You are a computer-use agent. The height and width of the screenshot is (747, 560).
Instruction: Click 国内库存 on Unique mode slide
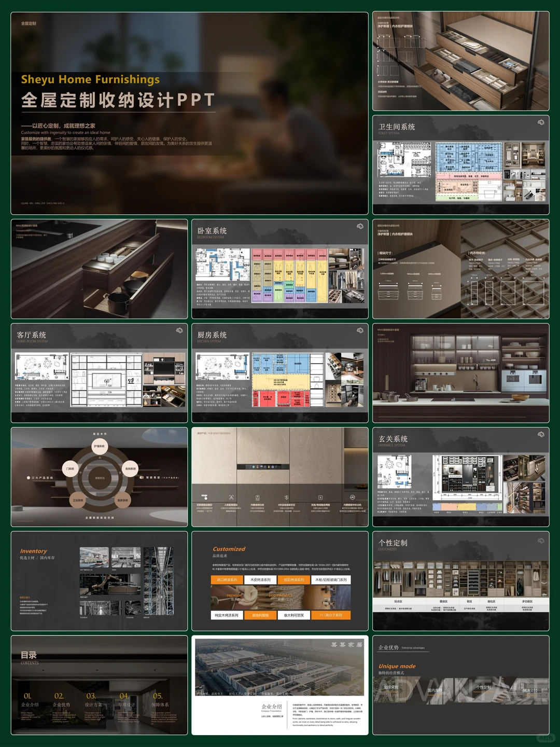click(435, 690)
